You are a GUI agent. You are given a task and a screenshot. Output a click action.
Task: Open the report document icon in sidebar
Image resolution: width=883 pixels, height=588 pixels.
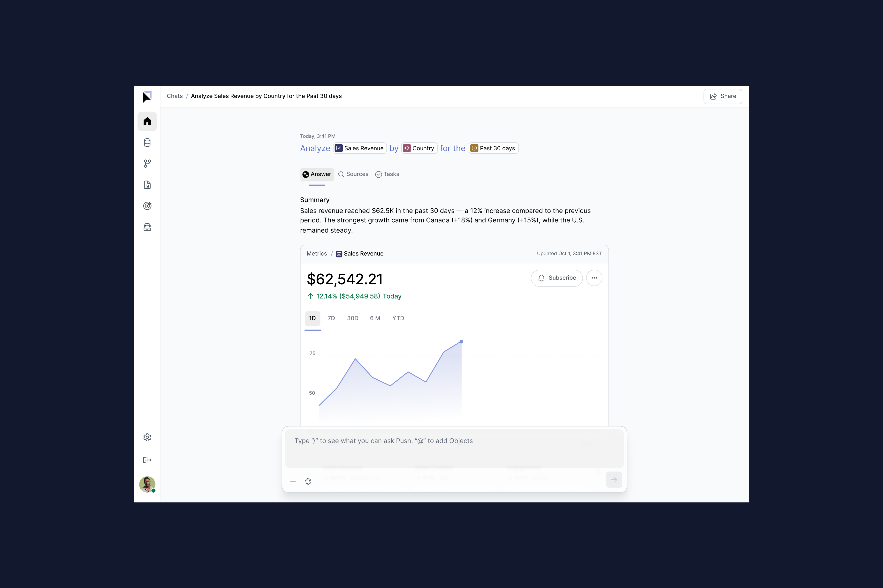click(147, 185)
